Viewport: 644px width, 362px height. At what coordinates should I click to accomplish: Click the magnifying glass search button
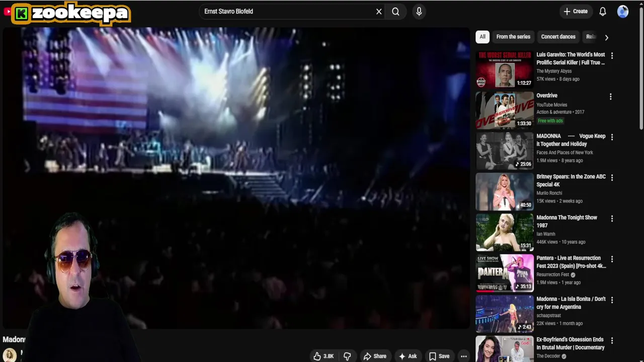[x=395, y=12]
